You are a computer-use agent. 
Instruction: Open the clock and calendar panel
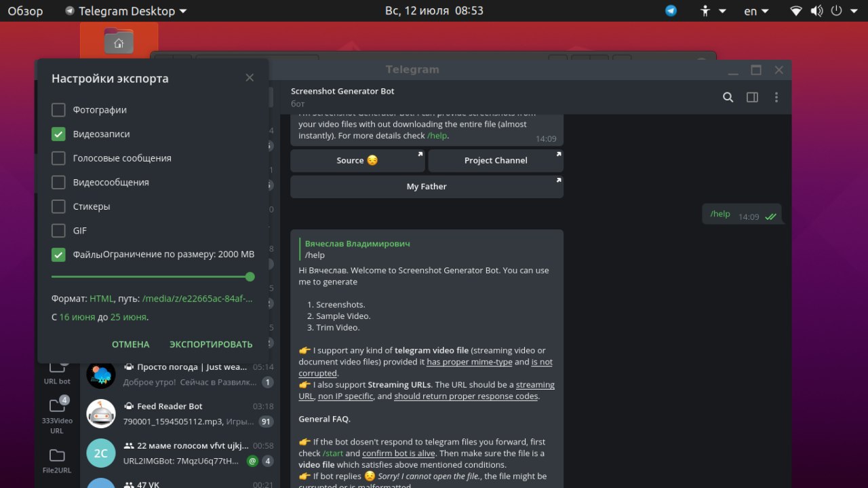point(434,11)
